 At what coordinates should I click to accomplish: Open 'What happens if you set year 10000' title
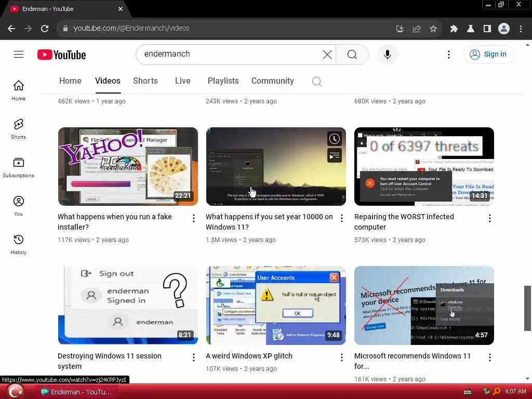click(269, 222)
